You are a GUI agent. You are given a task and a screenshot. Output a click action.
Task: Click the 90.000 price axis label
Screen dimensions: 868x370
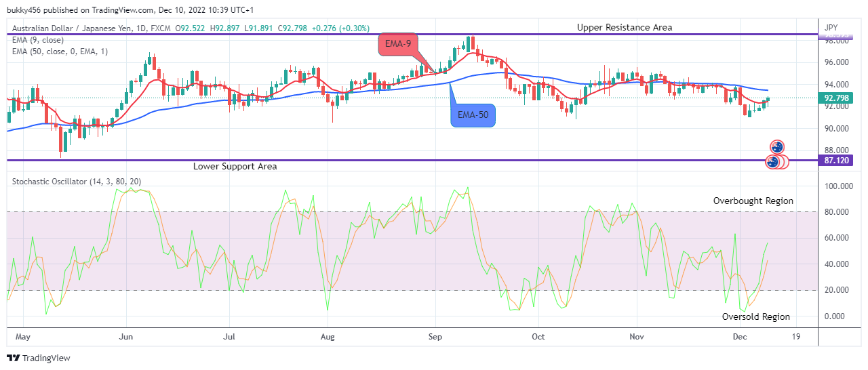click(x=835, y=129)
